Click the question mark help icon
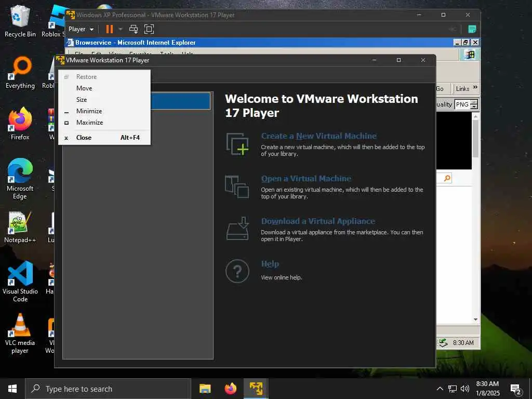The height and width of the screenshot is (399, 532). point(237,271)
